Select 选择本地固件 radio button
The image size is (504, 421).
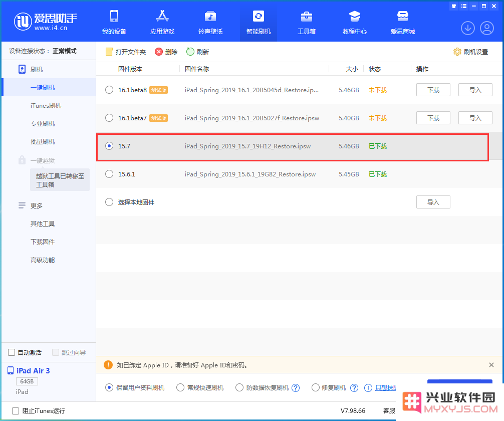109,202
